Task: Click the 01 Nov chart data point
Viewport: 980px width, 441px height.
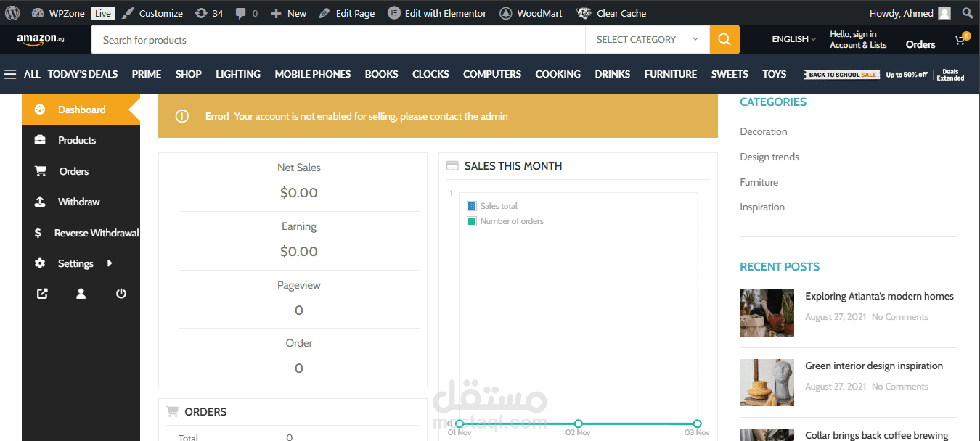Action: click(x=460, y=424)
